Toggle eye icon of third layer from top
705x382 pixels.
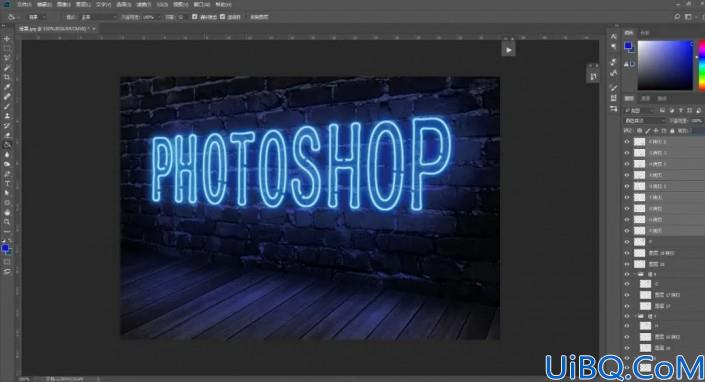point(627,164)
